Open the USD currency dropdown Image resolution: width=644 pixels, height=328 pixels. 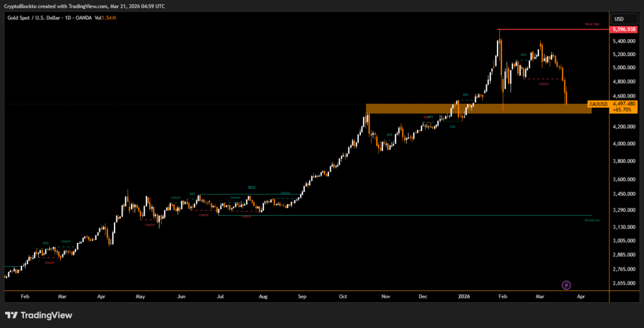coord(619,19)
